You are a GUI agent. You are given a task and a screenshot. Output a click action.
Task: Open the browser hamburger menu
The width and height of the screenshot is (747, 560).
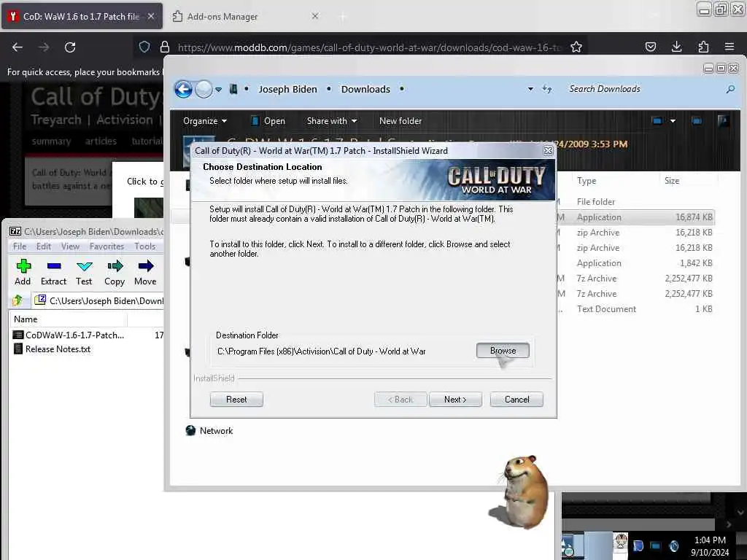click(729, 47)
